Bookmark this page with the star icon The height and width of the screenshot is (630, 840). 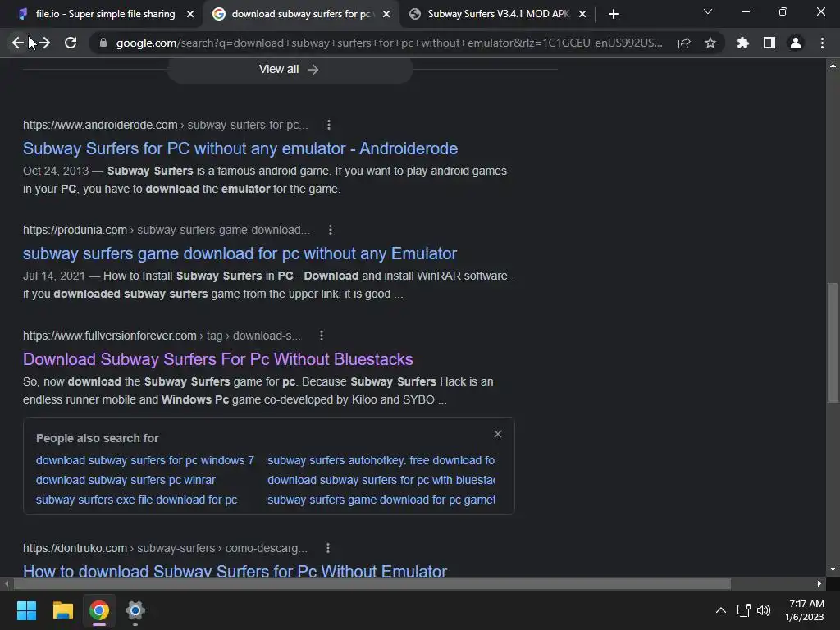click(x=710, y=43)
